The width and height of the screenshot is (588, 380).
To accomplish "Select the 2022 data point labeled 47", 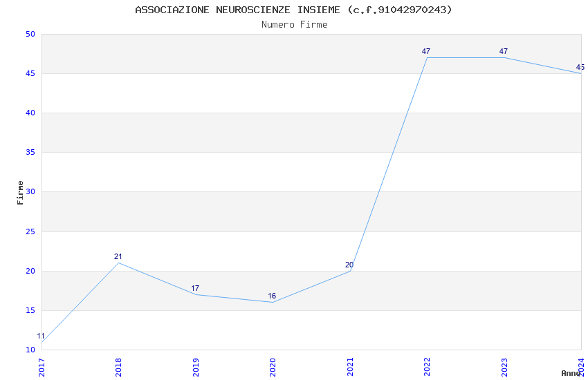I will click(427, 57).
